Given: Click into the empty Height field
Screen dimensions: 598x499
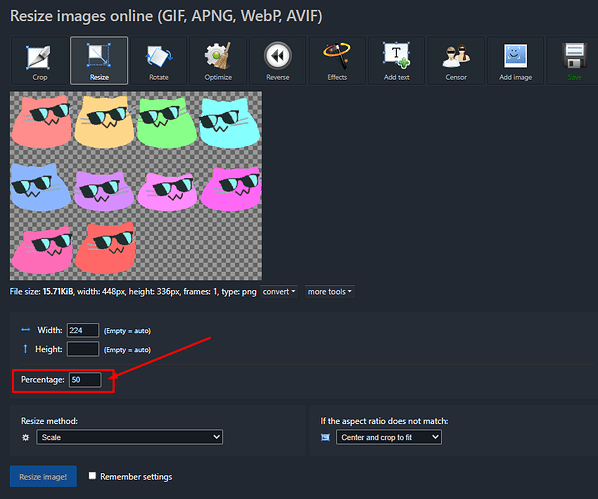Looking at the screenshot, I should tap(83, 349).
